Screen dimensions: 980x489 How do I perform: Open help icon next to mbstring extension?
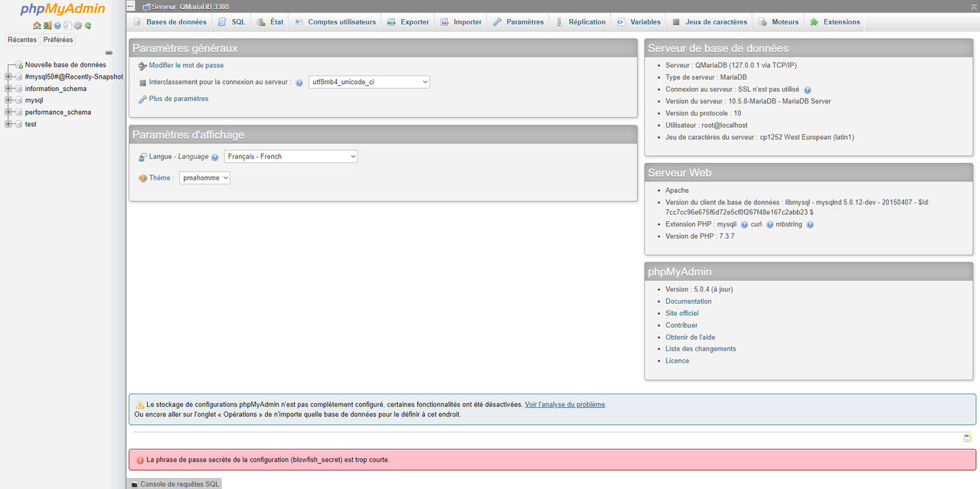810,224
